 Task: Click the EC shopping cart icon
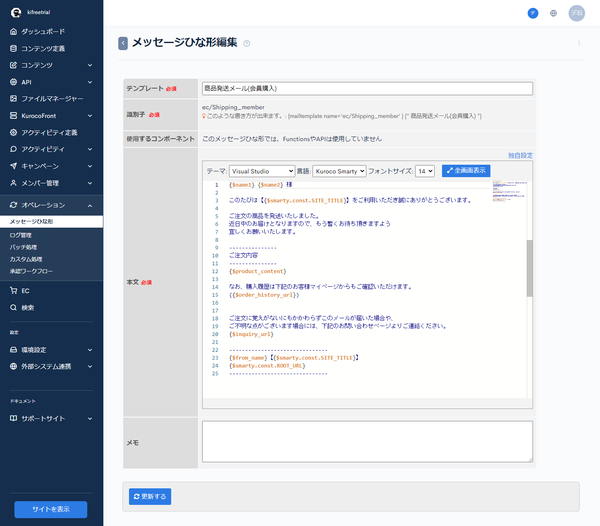(x=13, y=291)
